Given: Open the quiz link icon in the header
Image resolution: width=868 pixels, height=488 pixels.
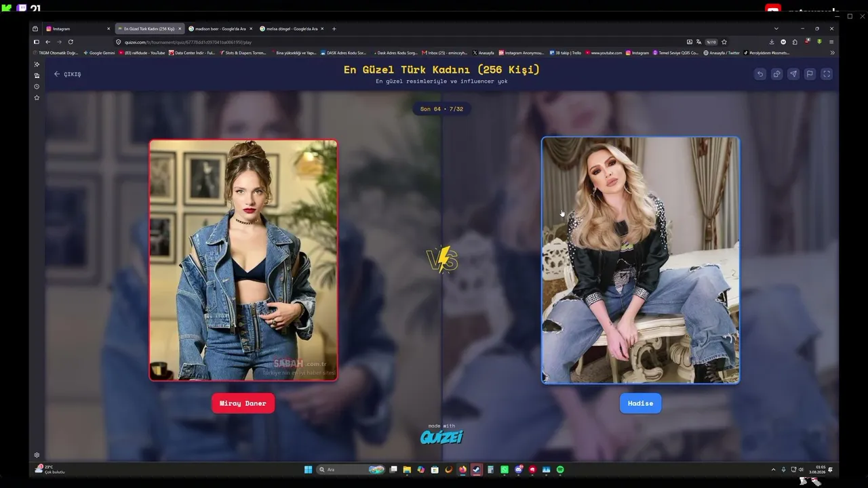Looking at the screenshot, I should click(x=776, y=74).
